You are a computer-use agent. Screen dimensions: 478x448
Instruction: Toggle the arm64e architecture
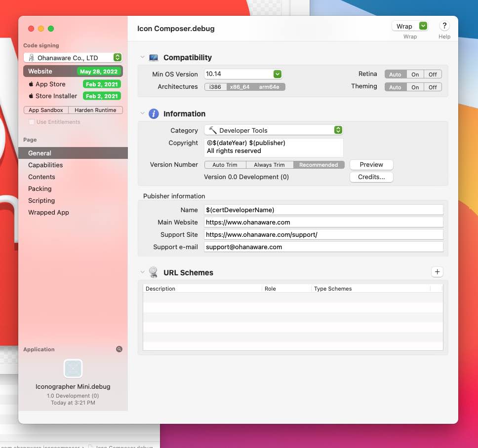click(269, 87)
